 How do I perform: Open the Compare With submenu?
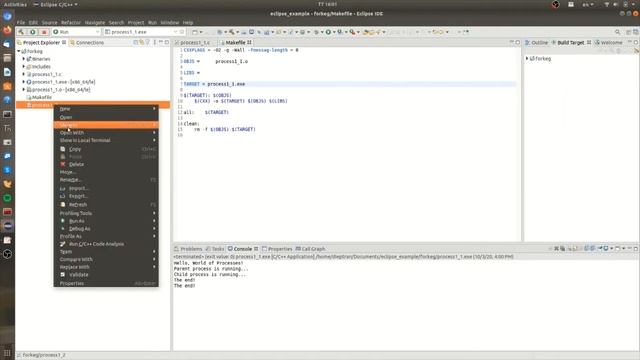pyautogui.click(x=106, y=259)
